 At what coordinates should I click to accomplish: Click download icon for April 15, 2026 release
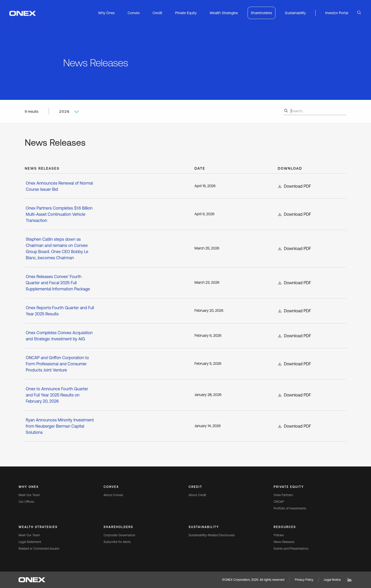coord(280,186)
